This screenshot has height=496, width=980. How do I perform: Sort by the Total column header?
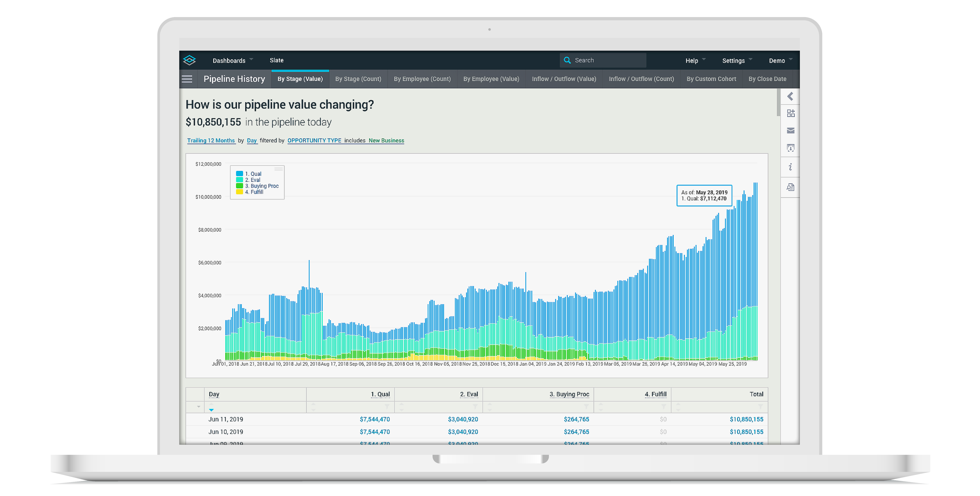tap(756, 394)
